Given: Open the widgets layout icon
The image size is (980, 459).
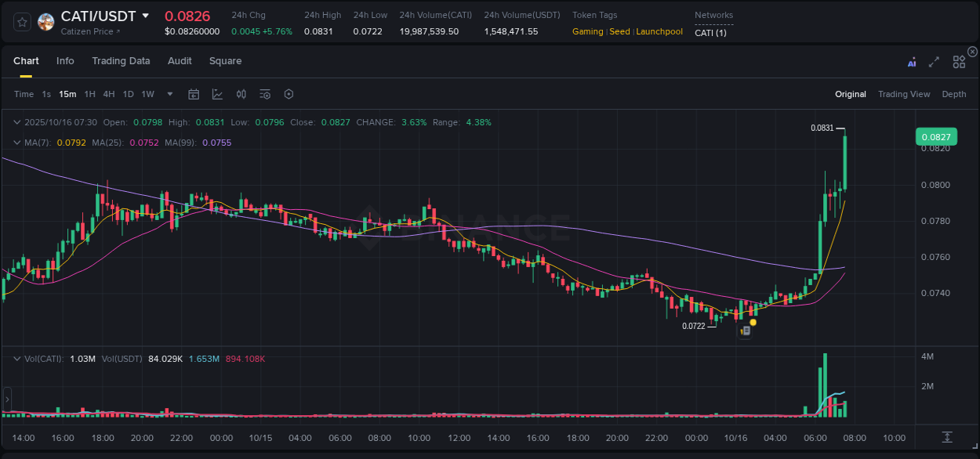Looking at the screenshot, I should click(959, 62).
